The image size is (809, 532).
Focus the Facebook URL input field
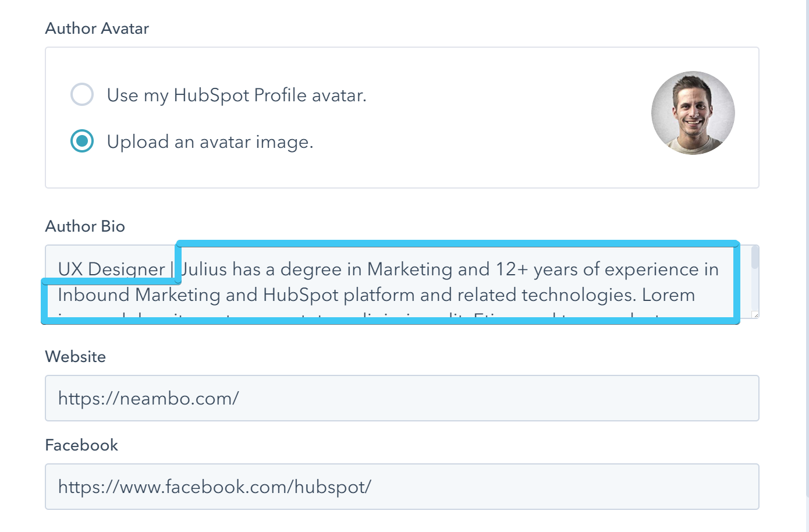(x=402, y=487)
